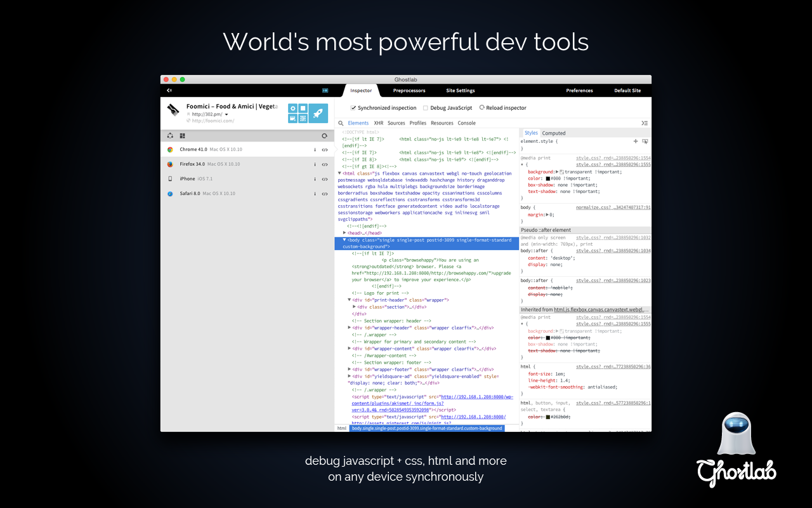Collapse the html element node
Image resolution: width=812 pixels, height=508 pixels.
click(339, 173)
